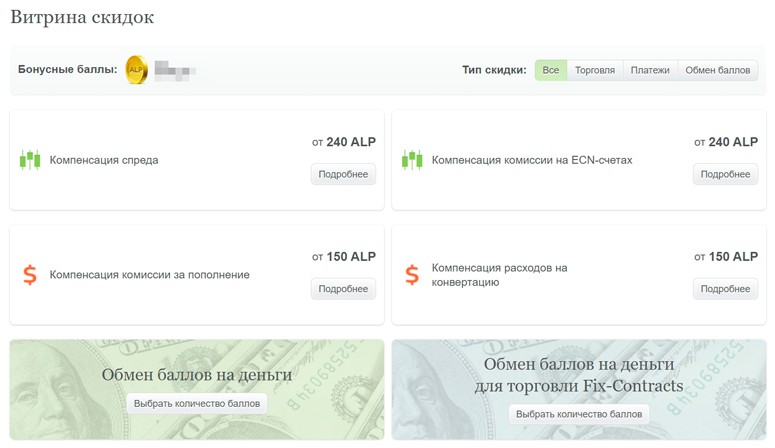Click the Бонусные баллы label
The image size is (775, 448).
(68, 69)
